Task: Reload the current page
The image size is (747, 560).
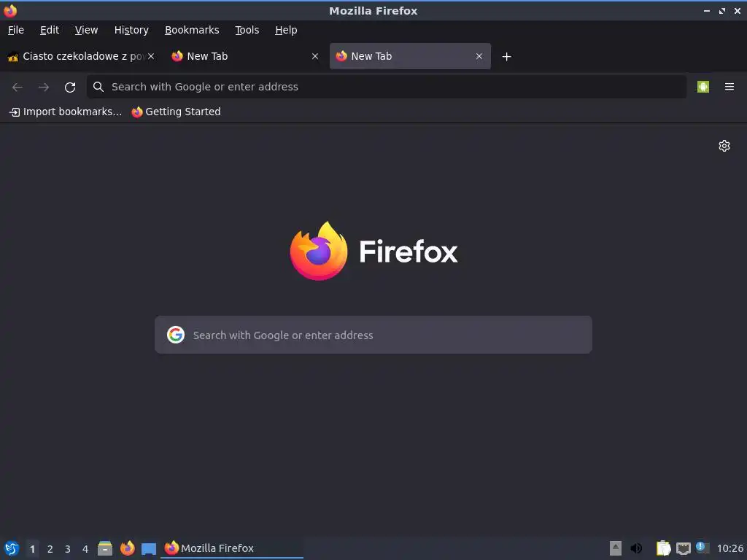Action: pyautogui.click(x=70, y=87)
